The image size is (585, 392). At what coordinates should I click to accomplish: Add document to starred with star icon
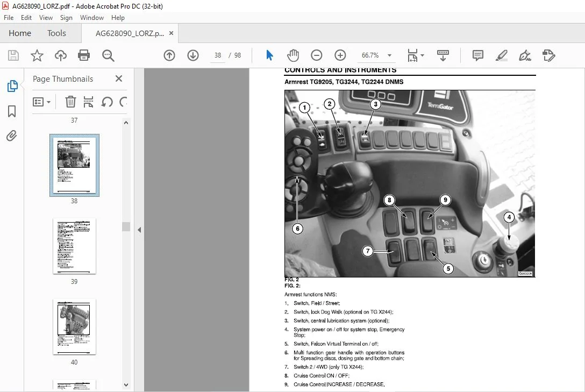coord(37,55)
